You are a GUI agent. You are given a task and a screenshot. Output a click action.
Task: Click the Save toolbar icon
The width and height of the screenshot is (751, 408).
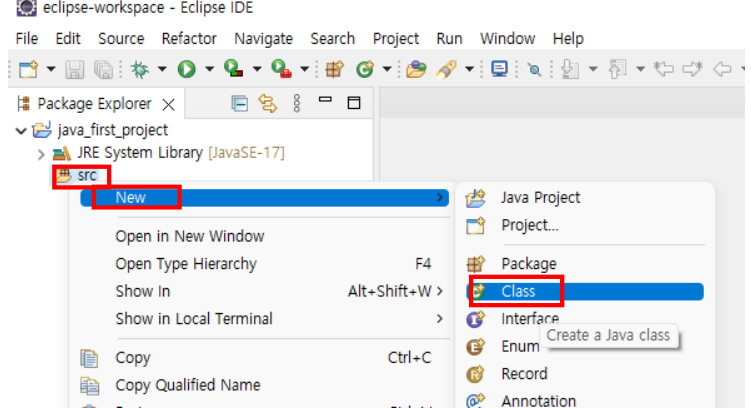[74, 70]
